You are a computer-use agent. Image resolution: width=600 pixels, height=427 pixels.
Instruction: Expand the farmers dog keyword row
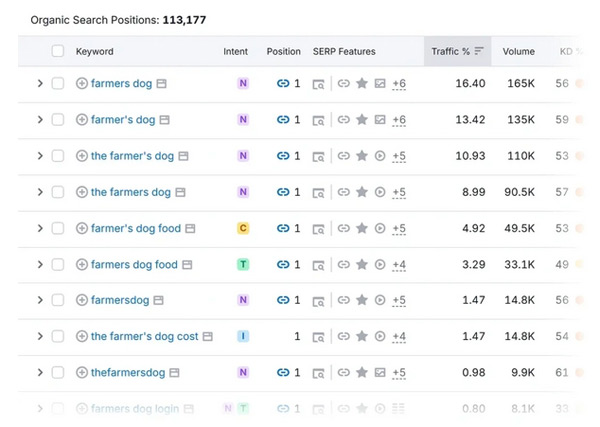pyautogui.click(x=40, y=83)
